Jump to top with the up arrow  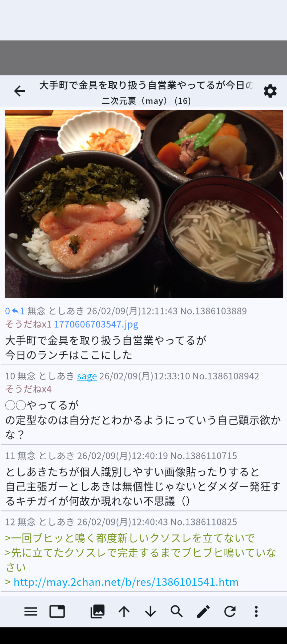(124, 611)
